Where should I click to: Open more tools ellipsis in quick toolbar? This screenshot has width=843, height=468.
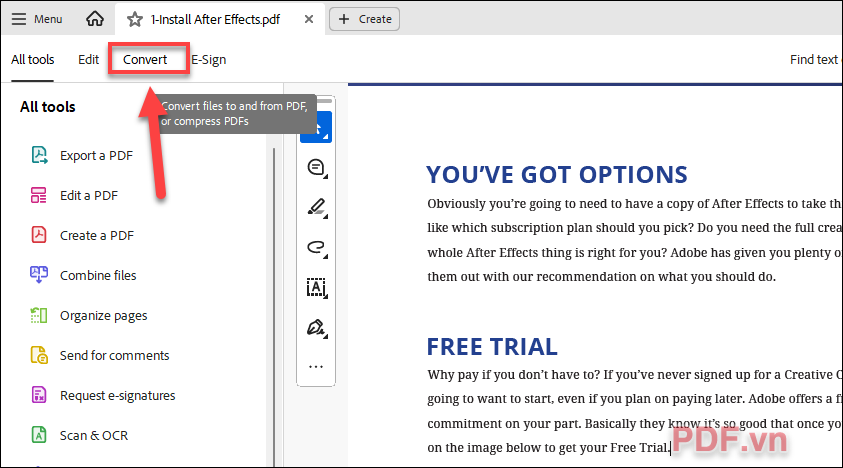pos(316,367)
